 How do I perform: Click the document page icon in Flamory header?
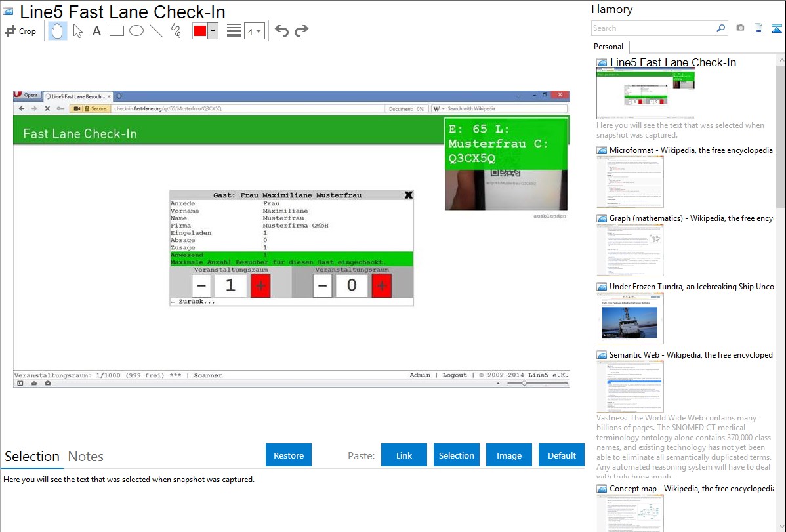click(758, 28)
